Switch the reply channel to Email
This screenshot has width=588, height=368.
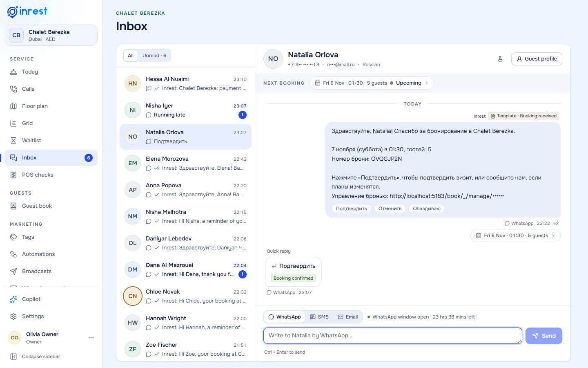point(348,317)
